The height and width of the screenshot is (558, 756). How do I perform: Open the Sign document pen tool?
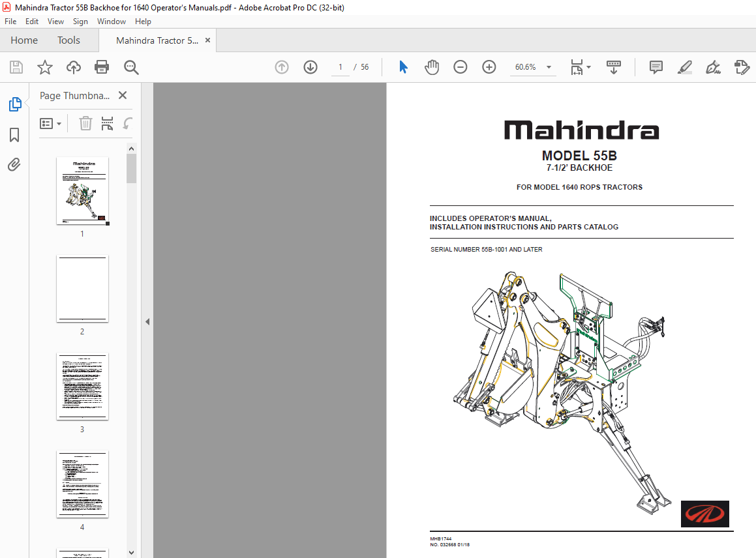[713, 67]
